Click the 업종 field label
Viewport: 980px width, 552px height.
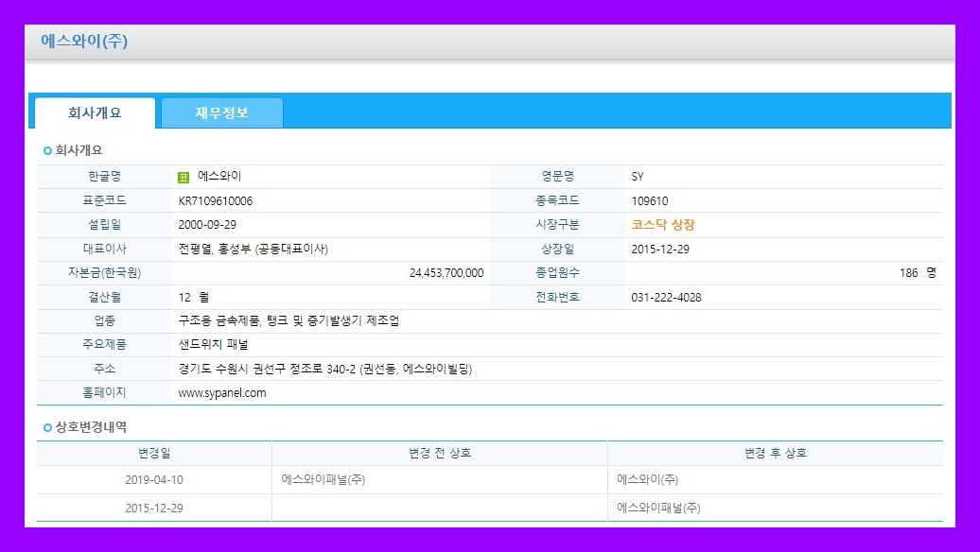point(104,321)
